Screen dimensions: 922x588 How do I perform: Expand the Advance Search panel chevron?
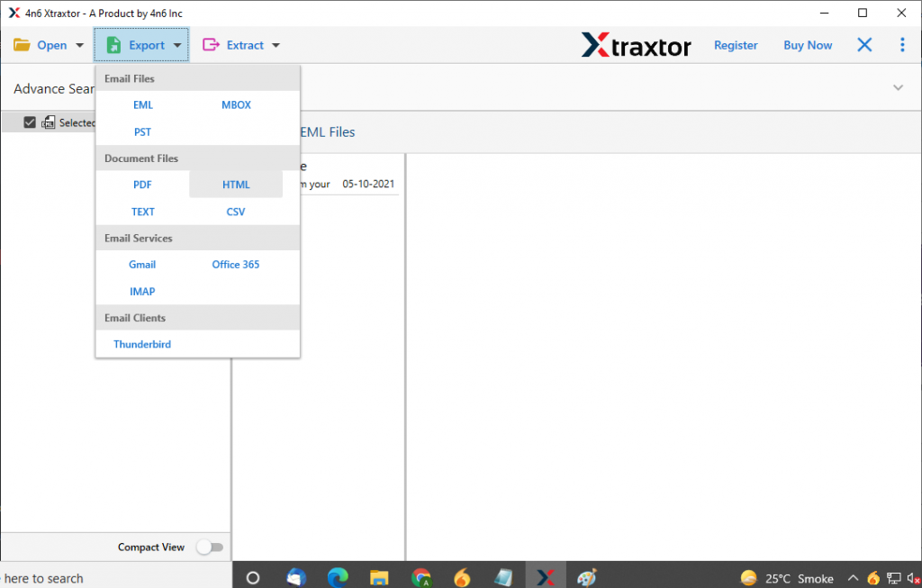point(898,87)
